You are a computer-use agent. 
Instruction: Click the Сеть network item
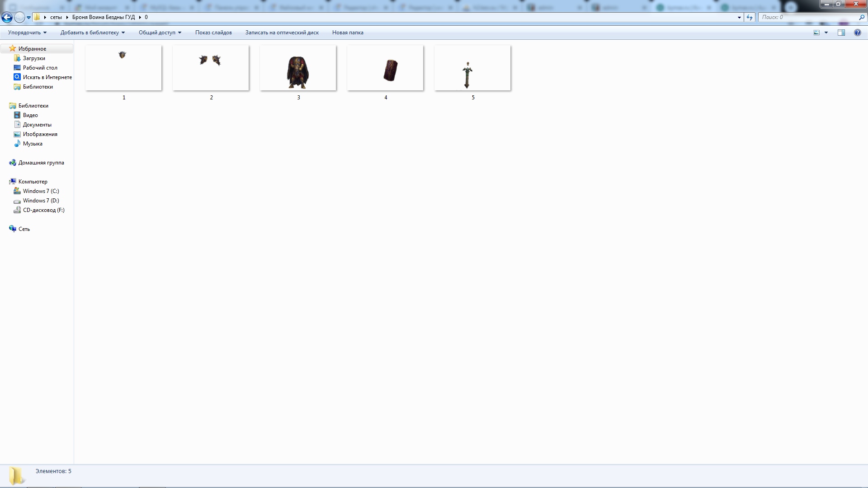[24, 229]
